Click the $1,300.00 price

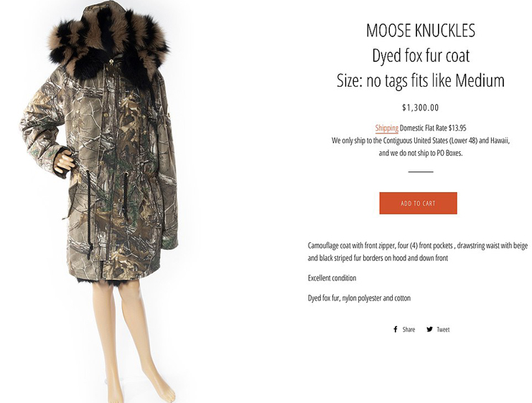tap(421, 108)
